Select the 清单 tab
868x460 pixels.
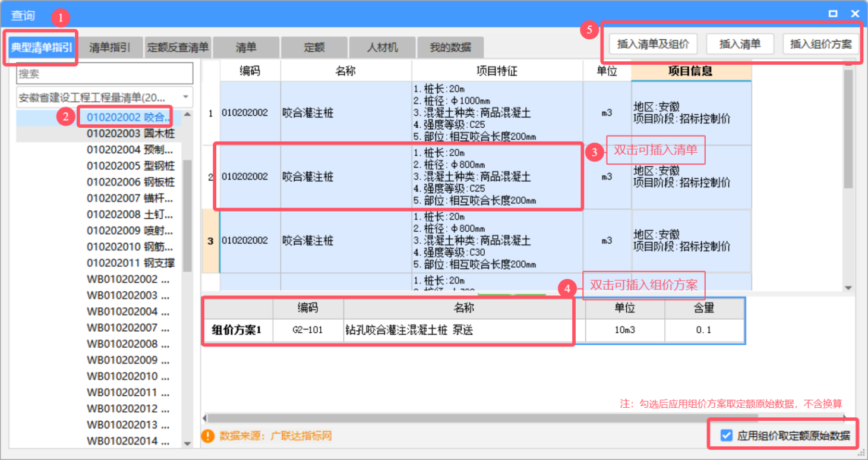(x=246, y=48)
